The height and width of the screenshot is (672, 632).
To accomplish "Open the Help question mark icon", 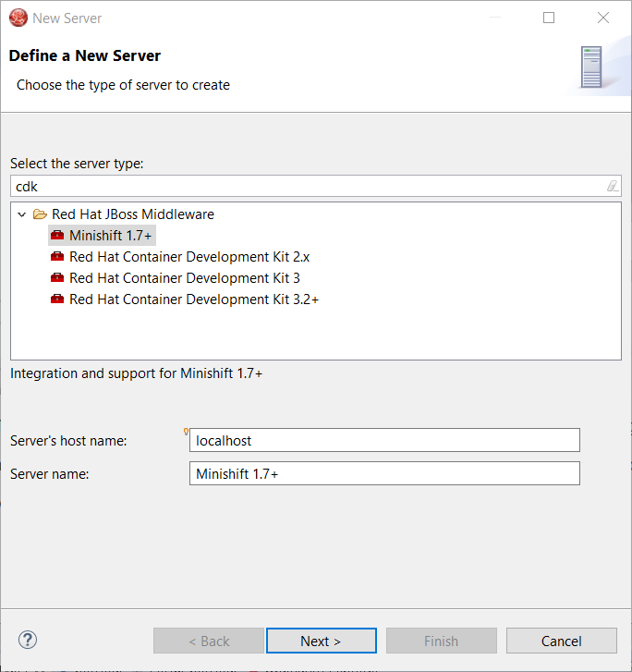I will (28, 640).
